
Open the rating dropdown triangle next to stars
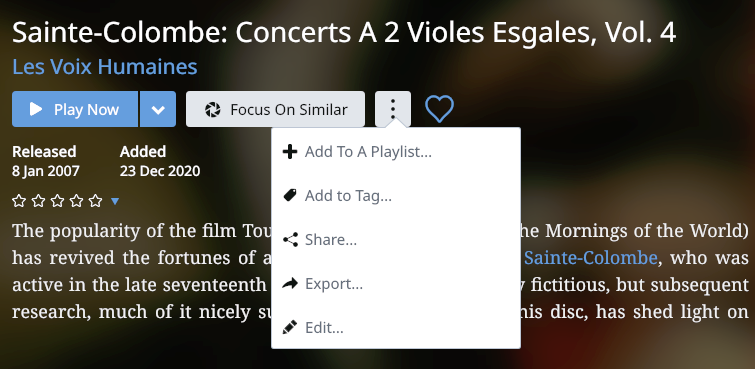click(x=115, y=201)
